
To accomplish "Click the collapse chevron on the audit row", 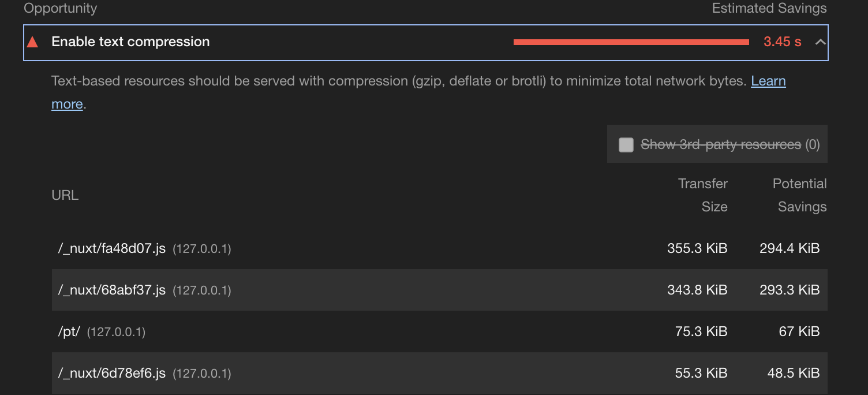I will tap(820, 42).
